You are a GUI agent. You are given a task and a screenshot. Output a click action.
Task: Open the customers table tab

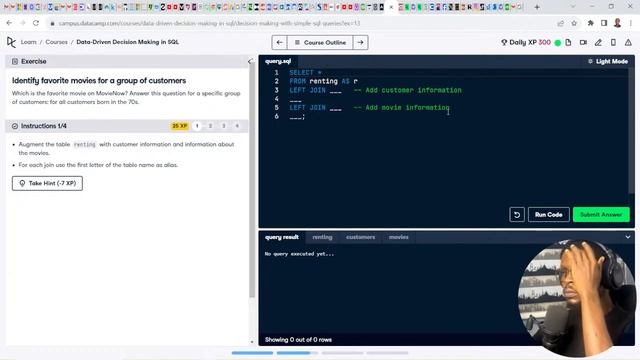(x=360, y=237)
